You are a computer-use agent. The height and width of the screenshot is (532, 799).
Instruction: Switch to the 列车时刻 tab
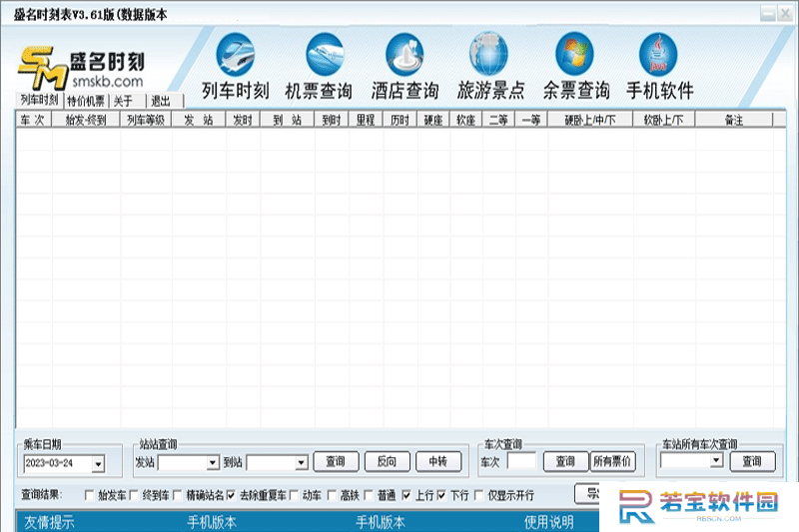click(39, 100)
